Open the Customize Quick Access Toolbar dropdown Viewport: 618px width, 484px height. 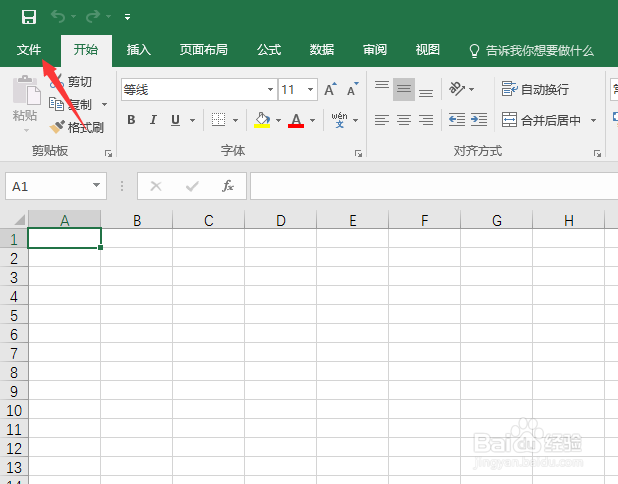[127, 17]
